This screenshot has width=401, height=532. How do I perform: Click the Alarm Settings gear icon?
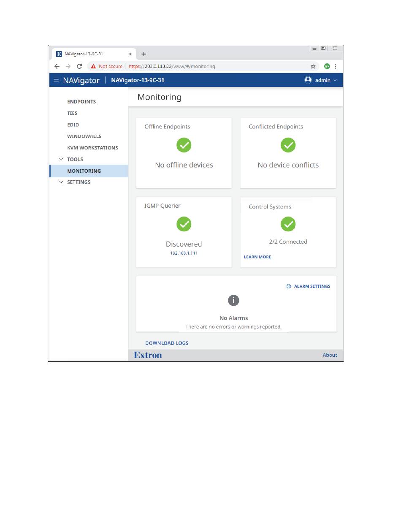tap(289, 286)
